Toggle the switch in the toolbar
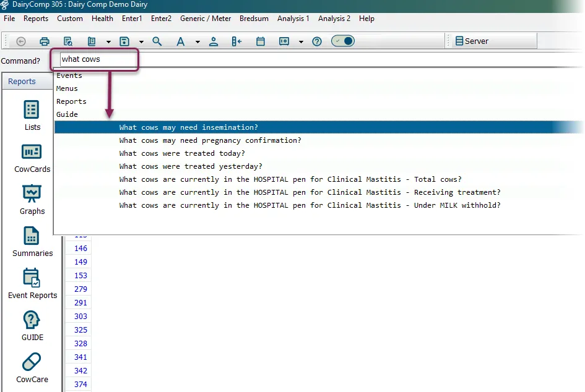This screenshot has width=585, height=392. point(343,41)
